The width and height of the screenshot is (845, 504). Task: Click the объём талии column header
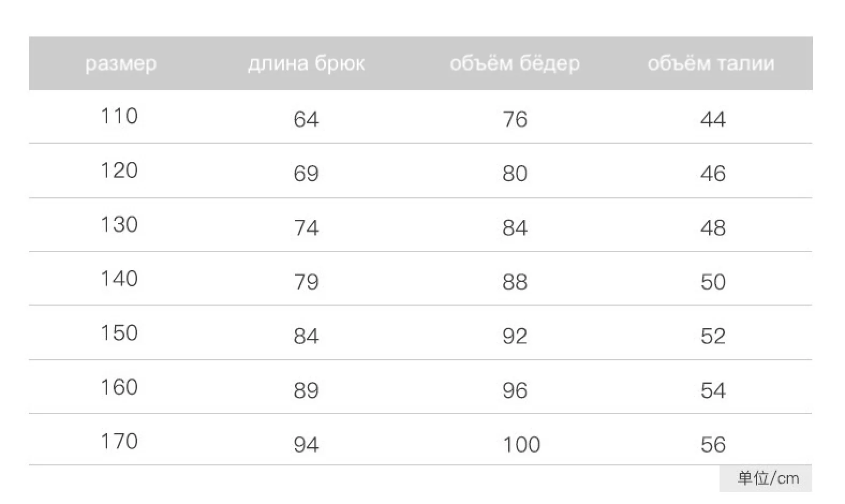711,64
